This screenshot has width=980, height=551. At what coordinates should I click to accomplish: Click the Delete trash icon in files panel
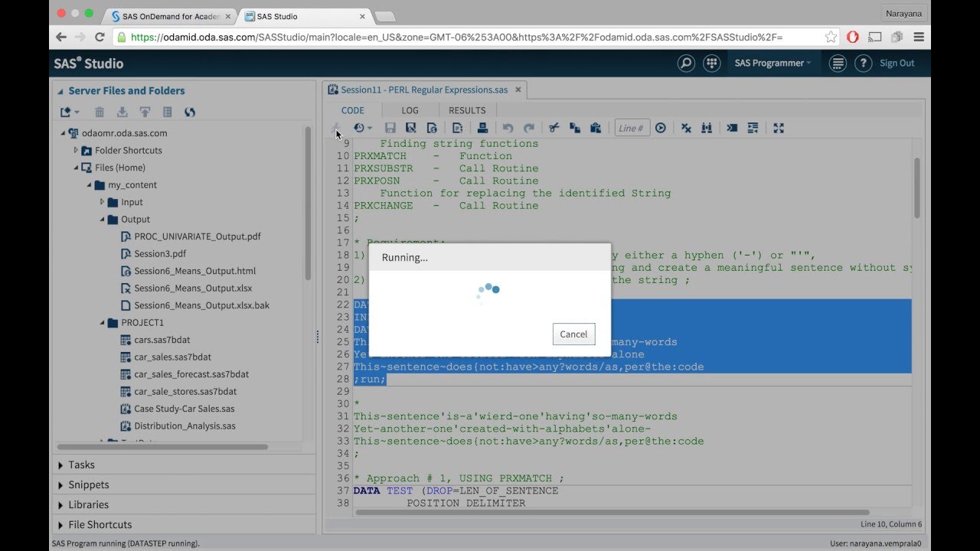click(x=100, y=112)
